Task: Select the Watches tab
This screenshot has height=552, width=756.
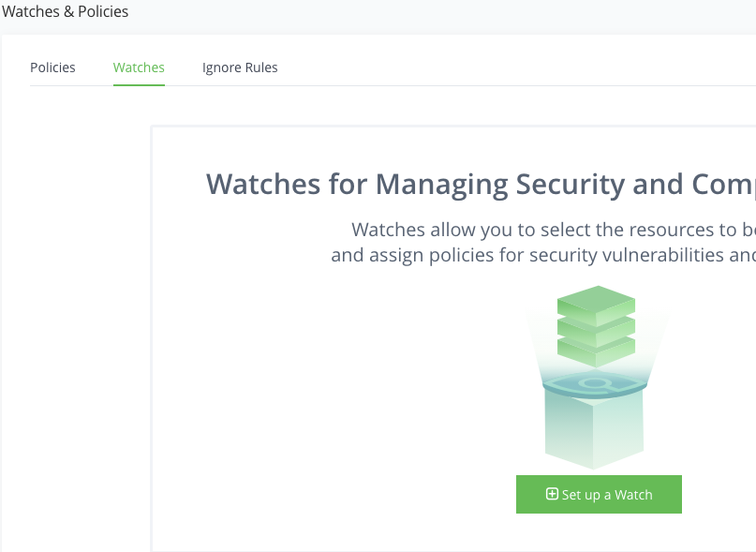Action: coord(139,67)
